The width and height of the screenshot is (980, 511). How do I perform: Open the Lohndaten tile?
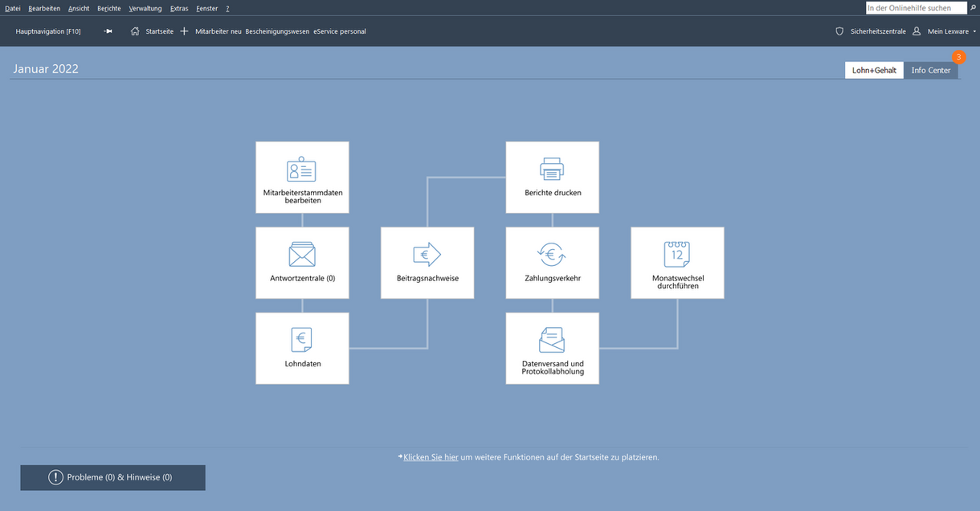pos(302,348)
